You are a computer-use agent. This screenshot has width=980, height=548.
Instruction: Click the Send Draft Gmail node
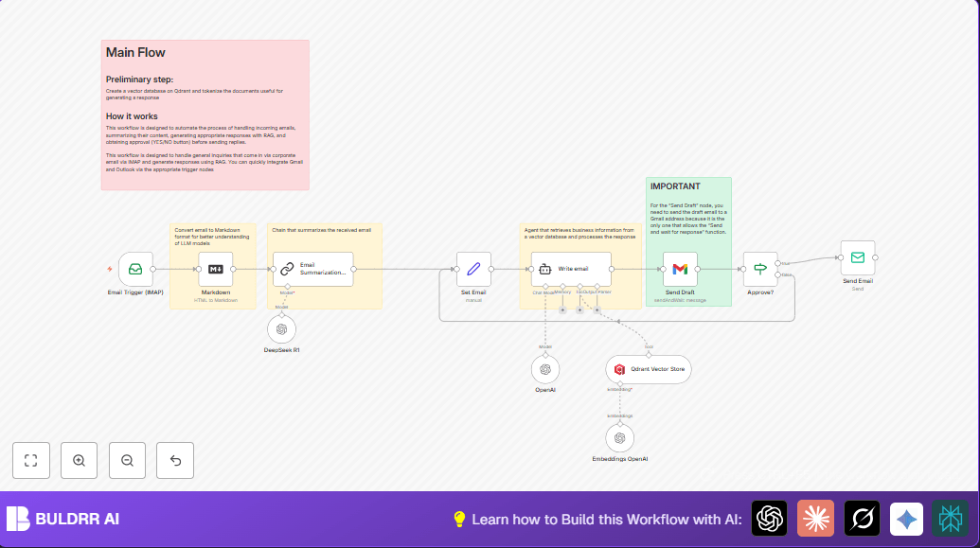tap(680, 270)
